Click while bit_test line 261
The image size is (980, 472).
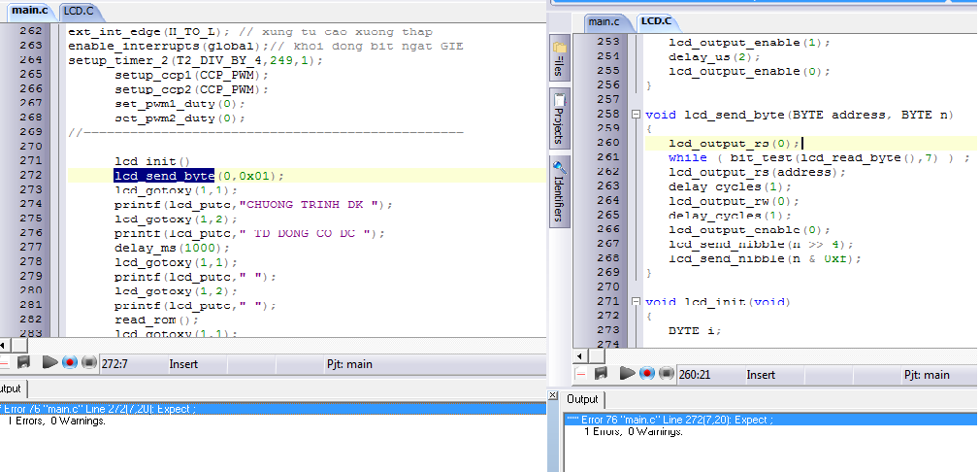tap(819, 157)
